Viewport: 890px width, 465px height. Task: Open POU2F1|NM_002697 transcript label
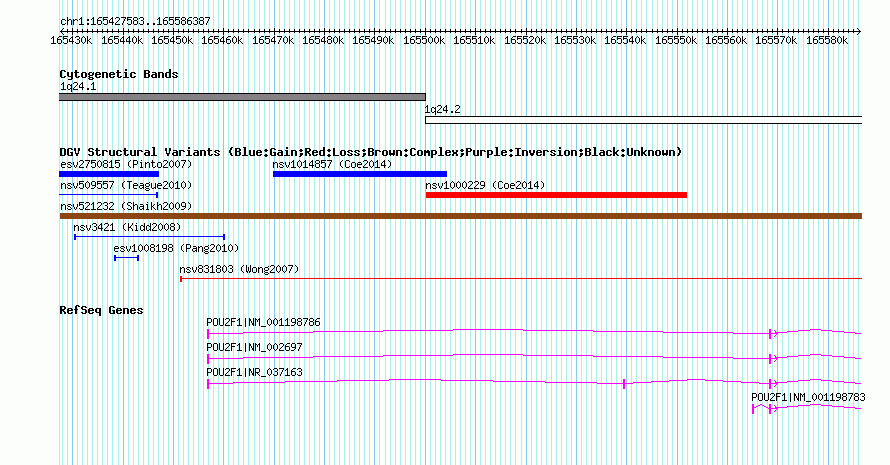click(254, 347)
